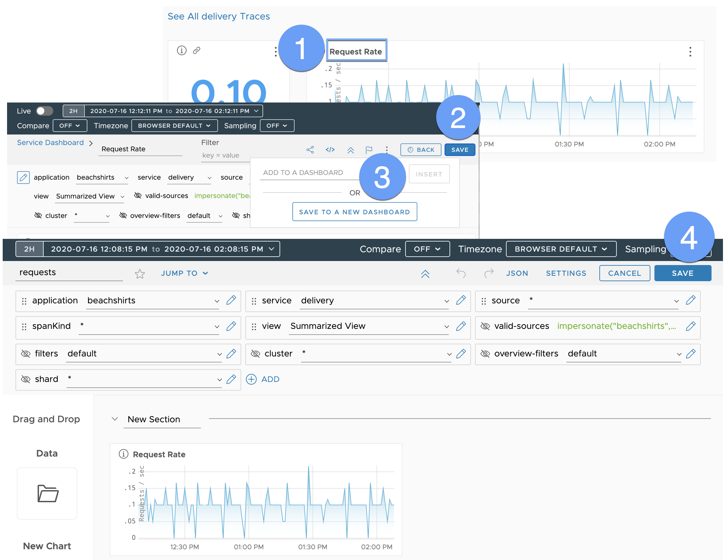
Task: Edit the spanKind variable pencil
Action: tap(231, 326)
